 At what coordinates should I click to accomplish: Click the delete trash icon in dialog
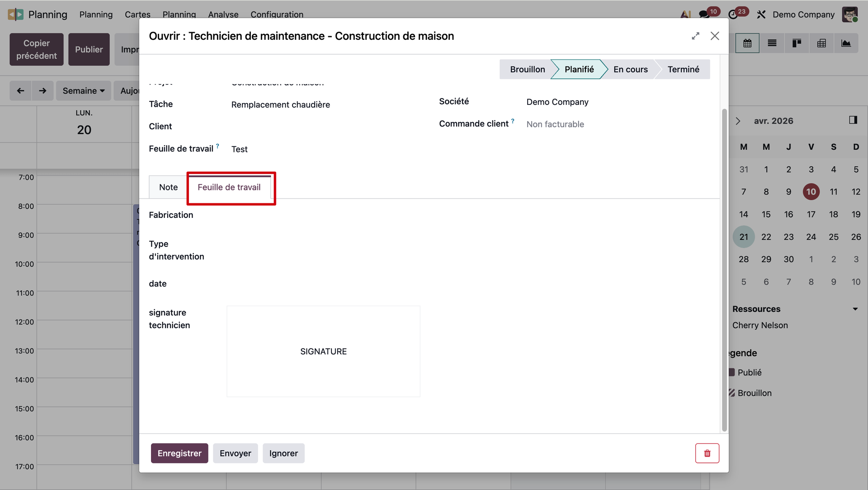pyautogui.click(x=707, y=453)
